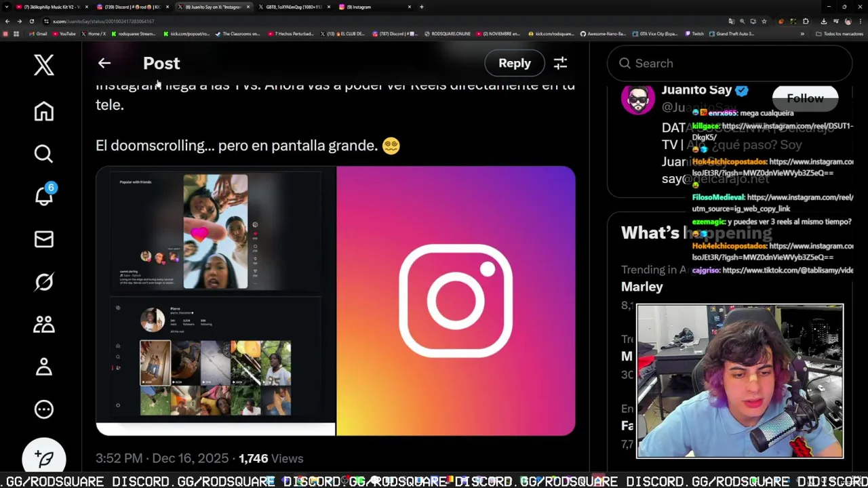Open Profile with the person icon

44,367
